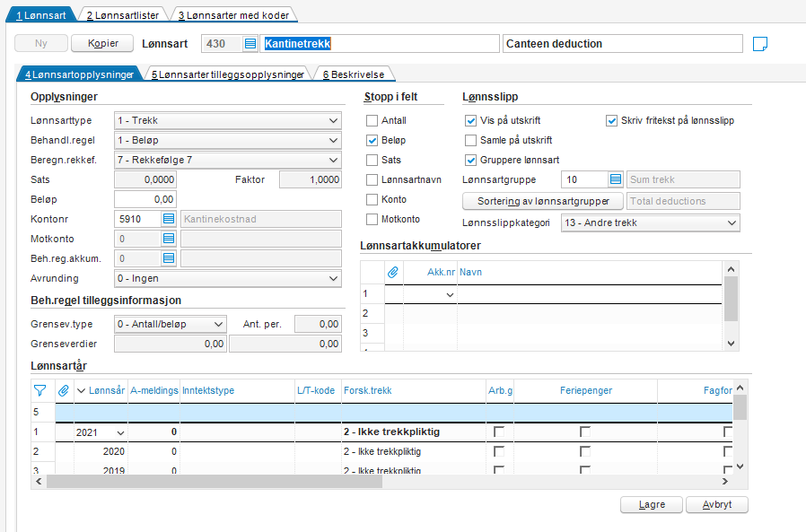Click the Kopier button

[x=102, y=44]
